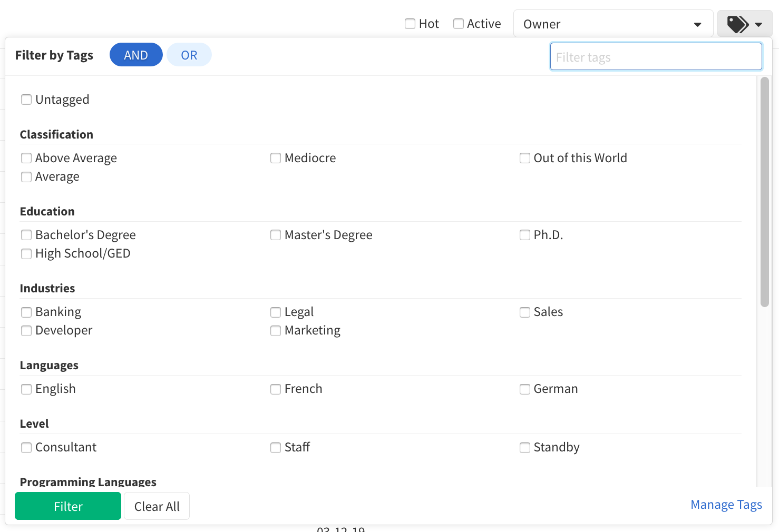
Task: Check the Ph.D. education tag
Action: (x=524, y=235)
